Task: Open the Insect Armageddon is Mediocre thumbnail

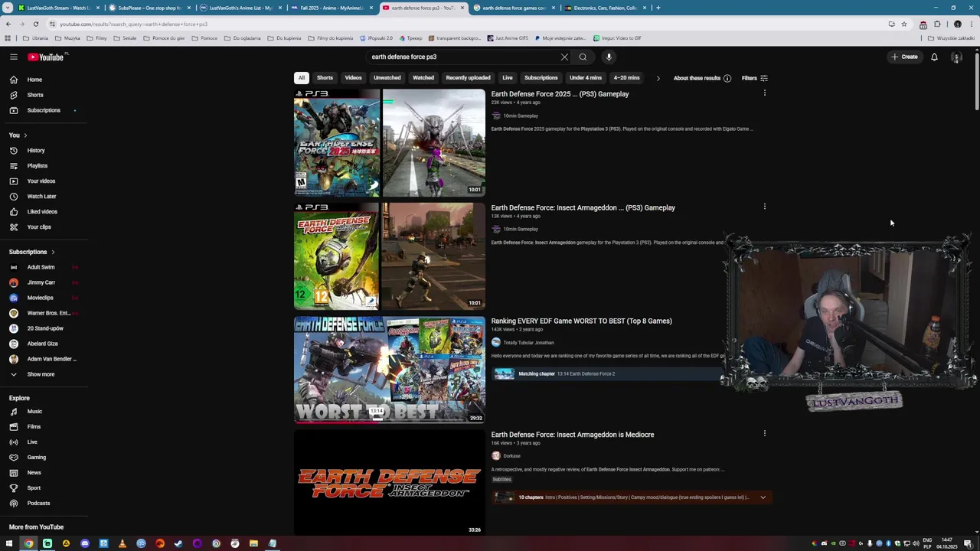Action: click(x=390, y=483)
